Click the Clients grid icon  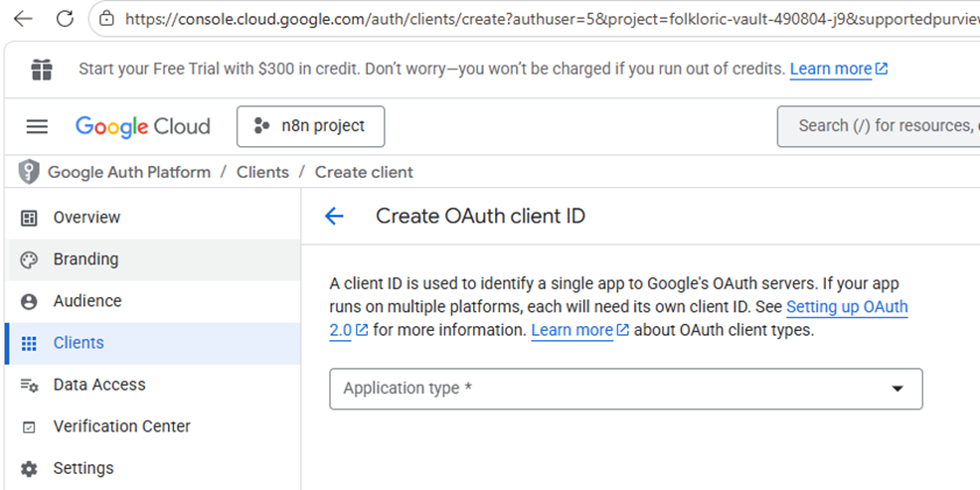tap(29, 343)
